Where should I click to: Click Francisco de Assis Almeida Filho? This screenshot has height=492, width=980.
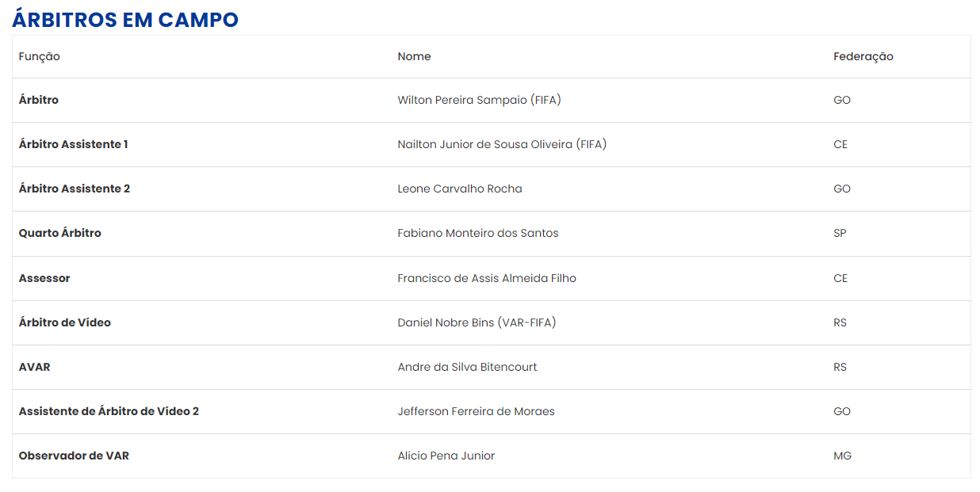487,278
